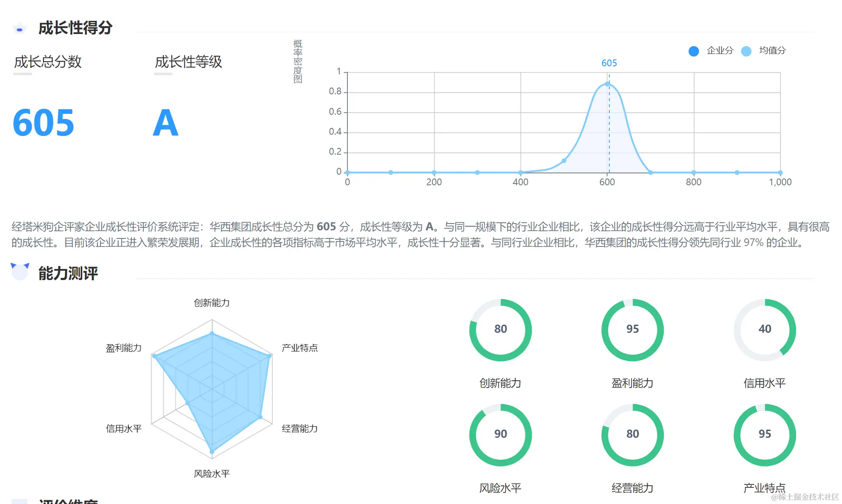The height and width of the screenshot is (504, 842).
Task: Click the 信用水平 ring gauge showing 40
Action: click(765, 330)
